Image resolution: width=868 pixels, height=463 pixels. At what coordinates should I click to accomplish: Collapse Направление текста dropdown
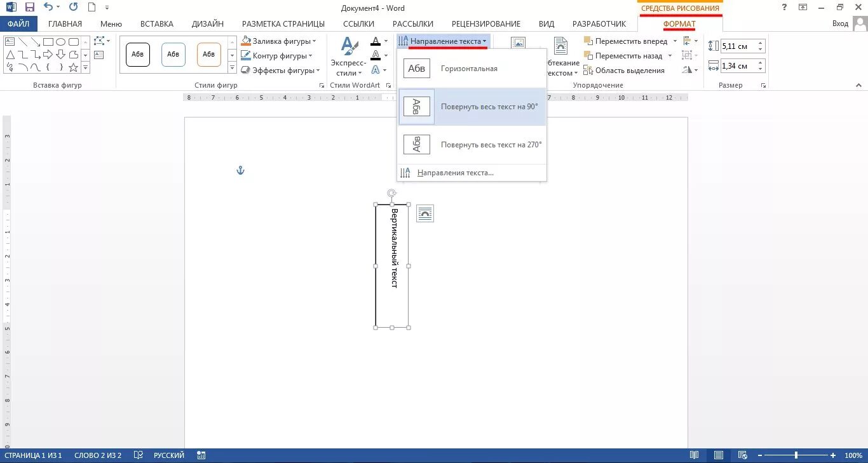pos(443,41)
